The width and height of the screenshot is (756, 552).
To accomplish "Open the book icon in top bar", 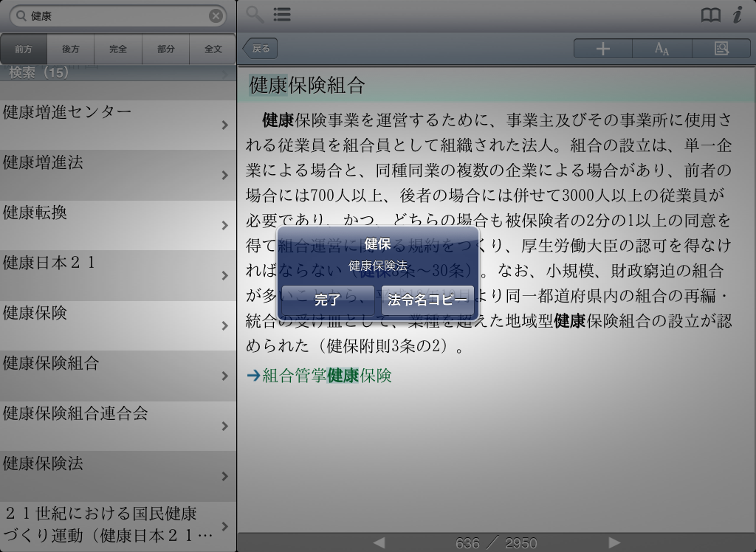I will point(710,15).
